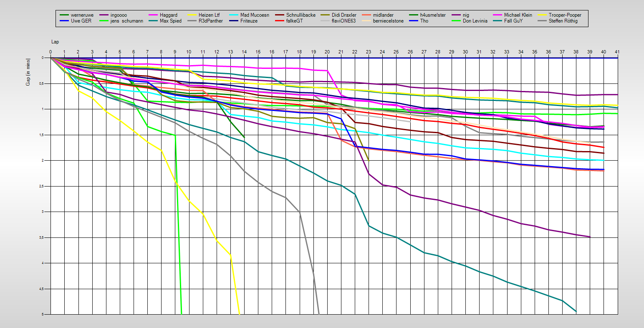Select 'jens schumann' in the legend

point(127,21)
